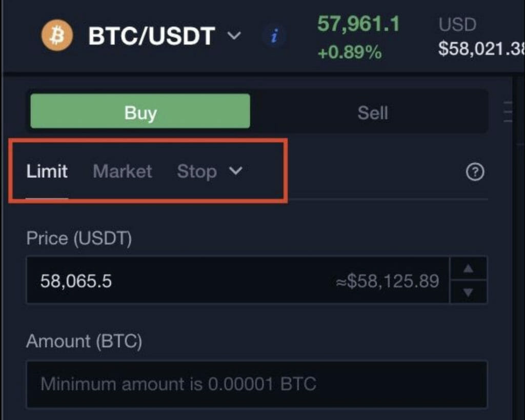Switch to the Market order tab
This screenshot has width=525, height=420.
pyautogui.click(x=123, y=171)
